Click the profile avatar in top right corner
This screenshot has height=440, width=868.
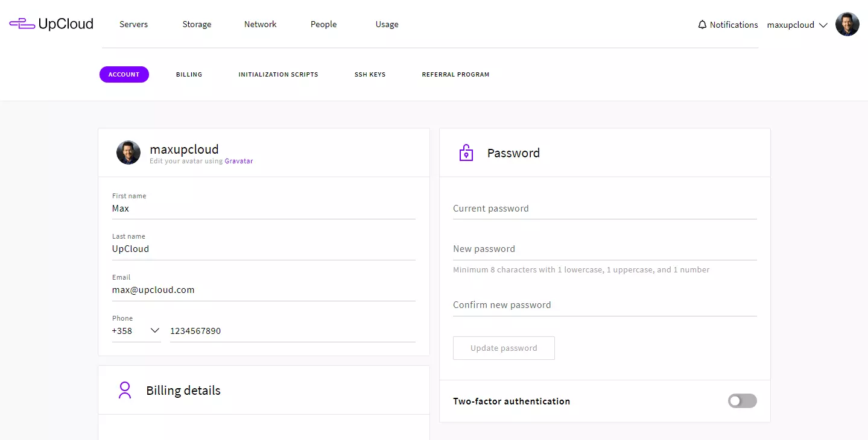coord(847,24)
